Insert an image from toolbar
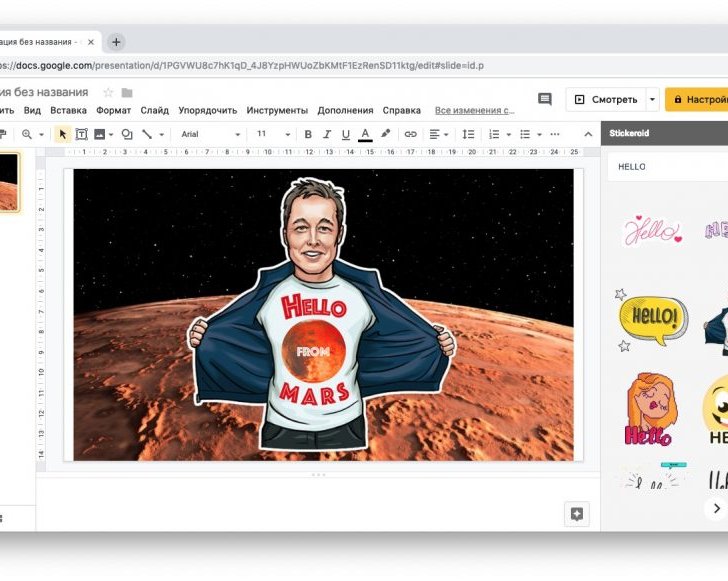This screenshot has width=728, height=581. 99,134
